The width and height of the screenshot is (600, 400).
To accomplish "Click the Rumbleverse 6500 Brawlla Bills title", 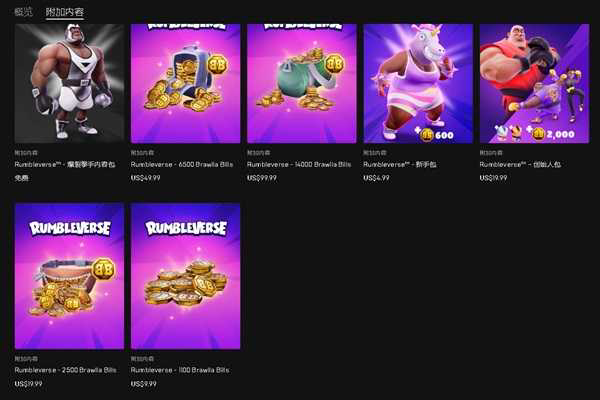I will (182, 164).
